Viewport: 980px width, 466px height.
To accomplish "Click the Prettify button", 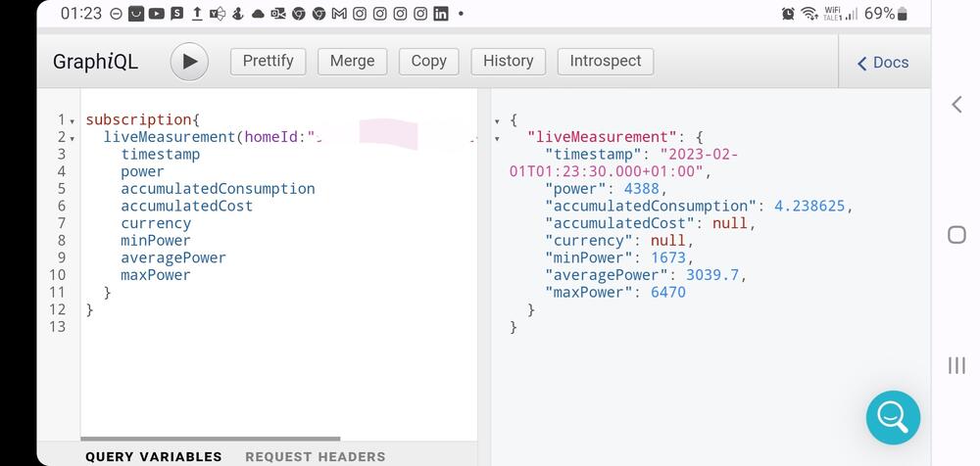I will point(269,62).
